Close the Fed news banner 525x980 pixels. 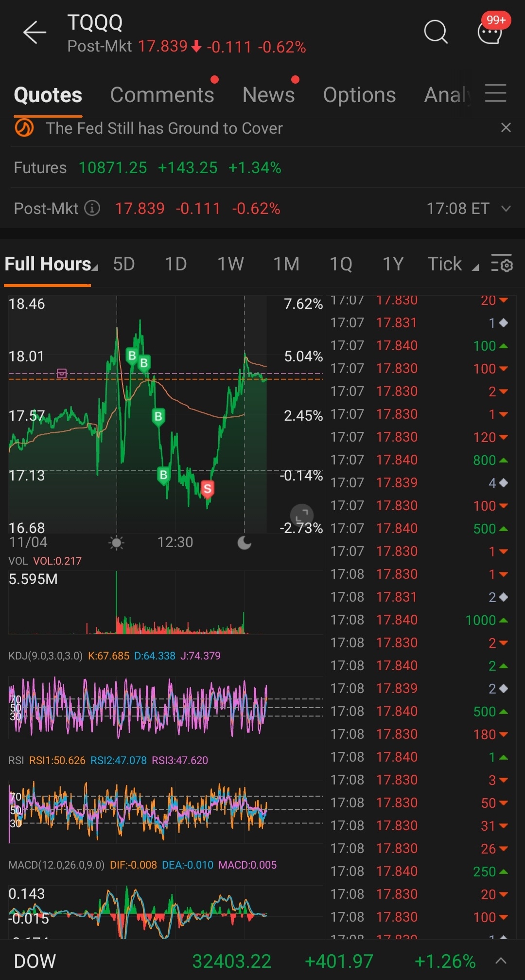pyautogui.click(x=506, y=127)
